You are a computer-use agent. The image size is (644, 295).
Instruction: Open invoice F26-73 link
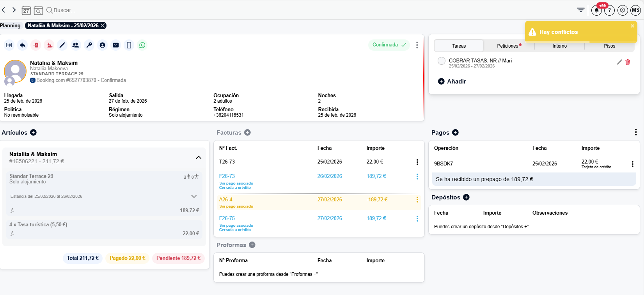click(x=227, y=176)
